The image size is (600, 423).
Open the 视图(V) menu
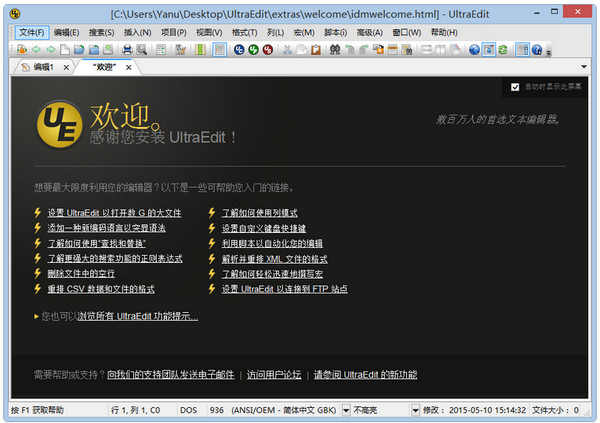[209, 33]
